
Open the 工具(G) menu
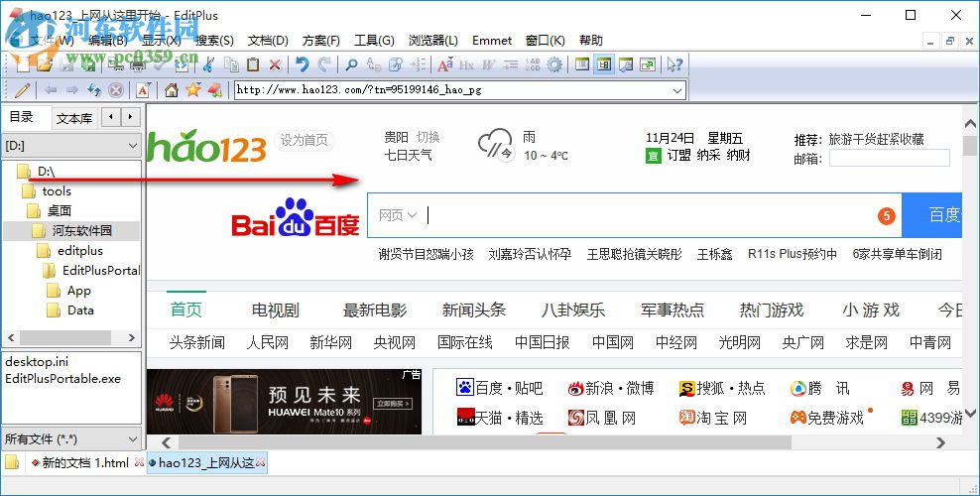374,41
